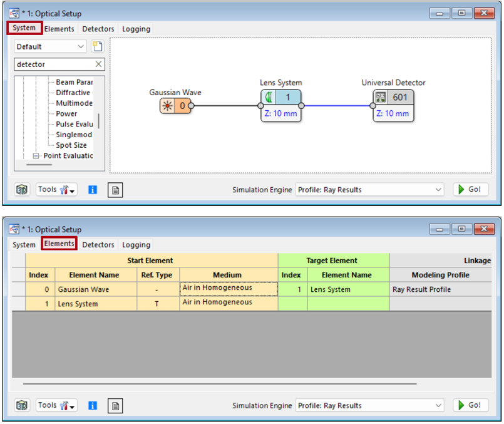
Task: Click the blue info icon in top window
Action: click(93, 190)
